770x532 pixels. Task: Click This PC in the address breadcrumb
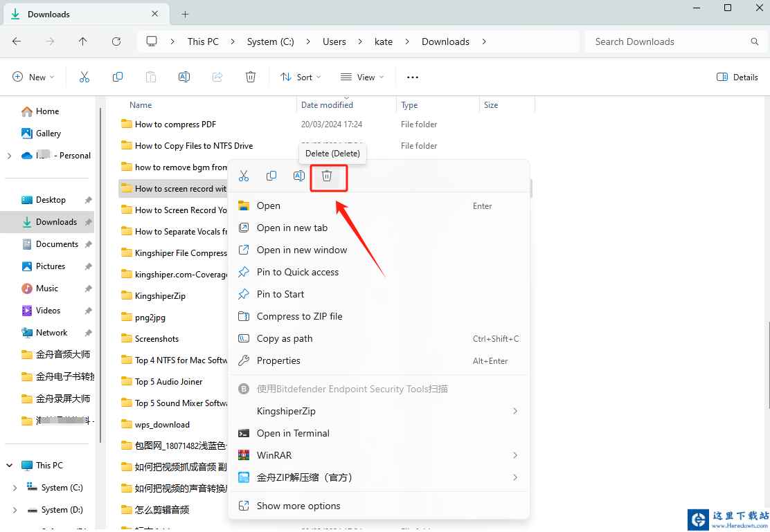tap(203, 42)
